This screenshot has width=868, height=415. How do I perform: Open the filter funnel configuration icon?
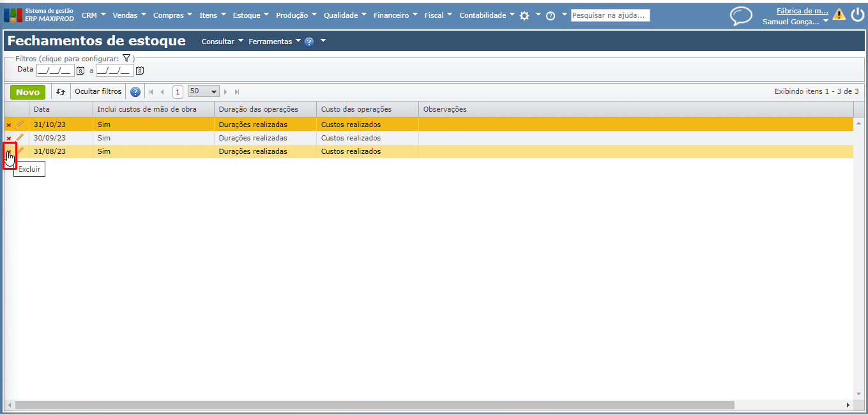(126, 58)
